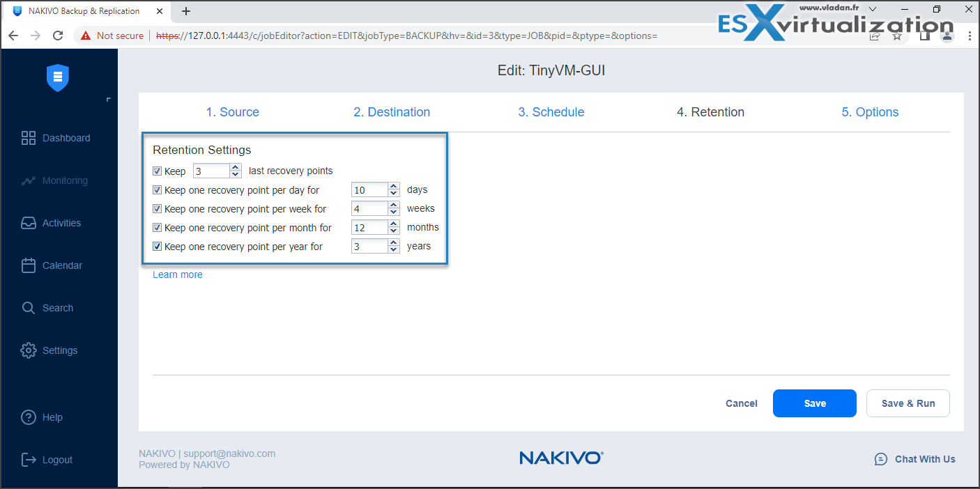Open the Dashboard grid icon
Screen dimensions: 980x489
29,138
